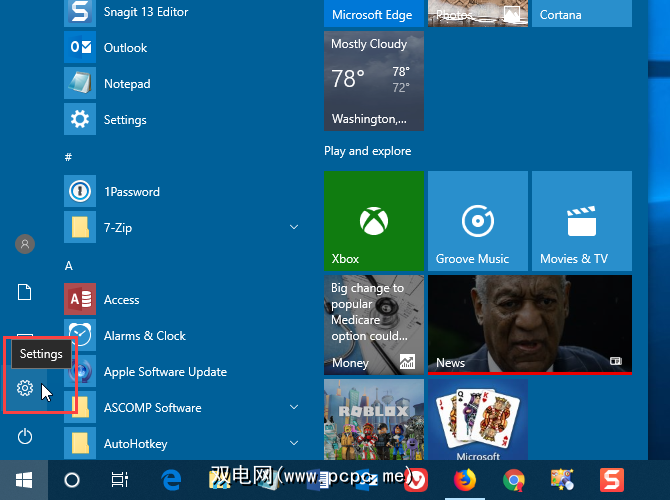Open the Movies & TV tile
This screenshot has height=500, width=670.
click(582, 221)
